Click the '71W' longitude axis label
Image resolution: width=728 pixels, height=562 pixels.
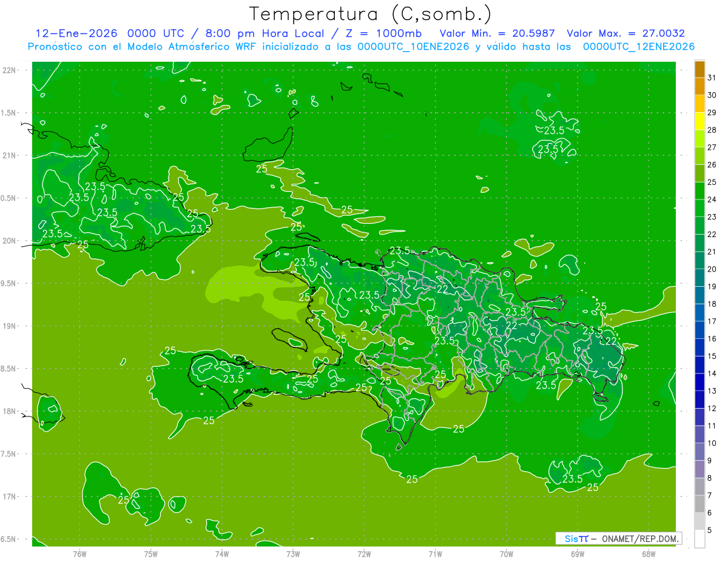coord(435,554)
